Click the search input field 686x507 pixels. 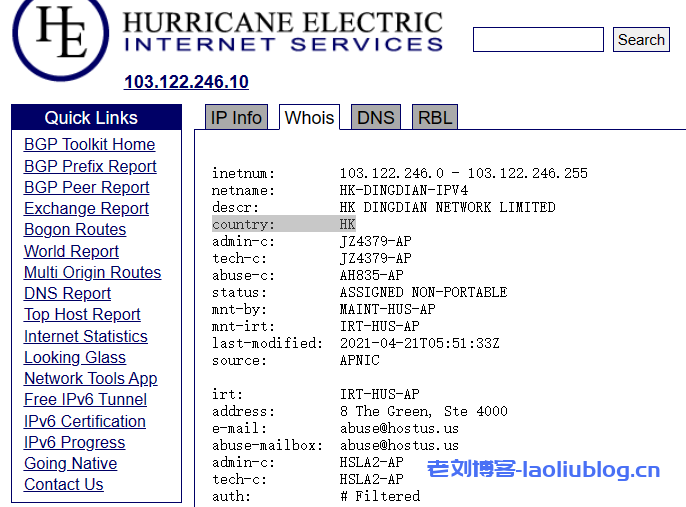(537, 40)
